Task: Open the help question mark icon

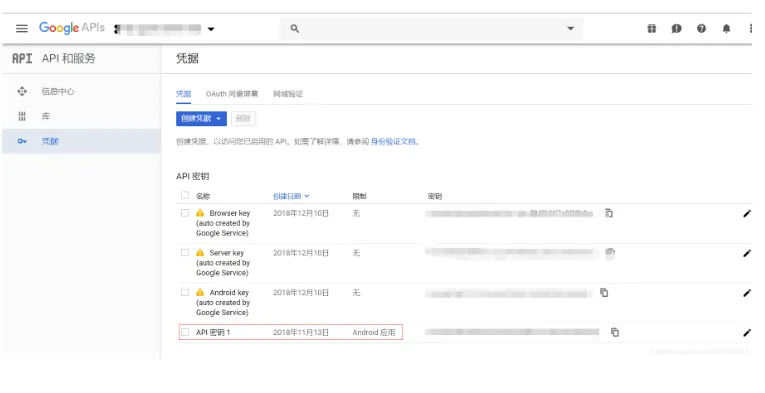Action: [701, 28]
